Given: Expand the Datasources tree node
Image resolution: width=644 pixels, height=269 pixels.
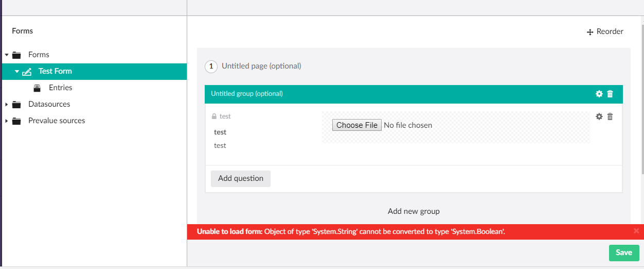Looking at the screenshot, I should [7, 105].
